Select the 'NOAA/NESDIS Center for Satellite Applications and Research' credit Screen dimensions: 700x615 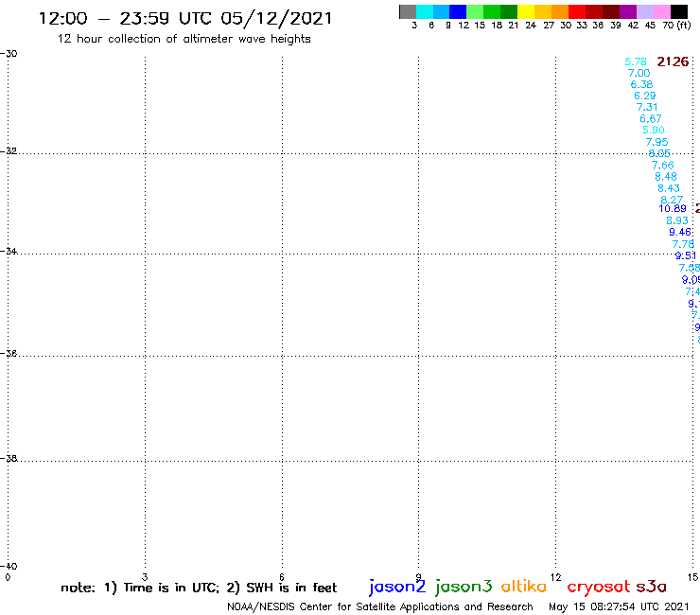pos(380,606)
